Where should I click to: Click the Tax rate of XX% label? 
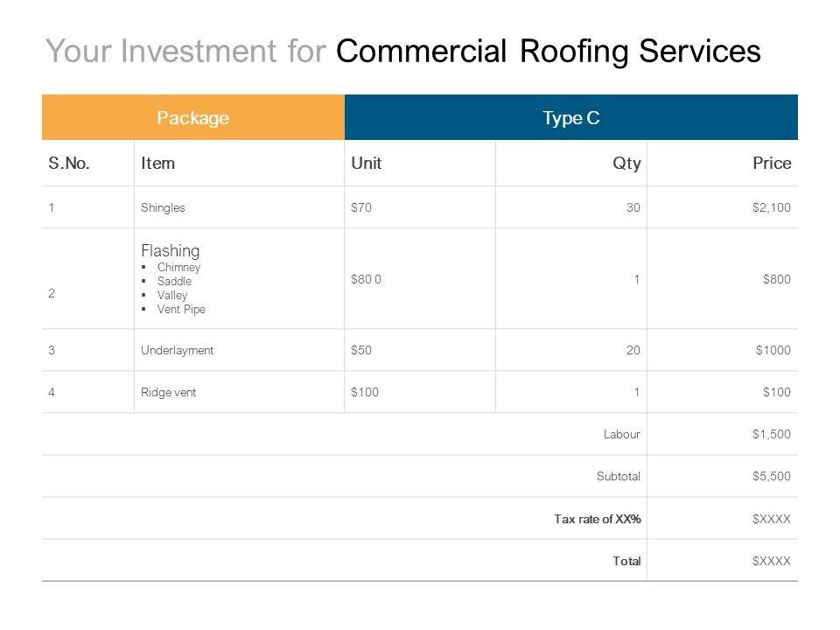598,519
